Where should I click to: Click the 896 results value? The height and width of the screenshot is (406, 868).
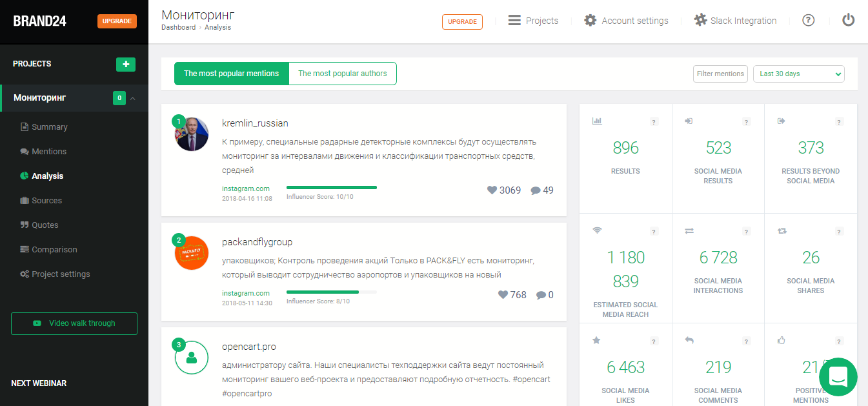(x=625, y=148)
